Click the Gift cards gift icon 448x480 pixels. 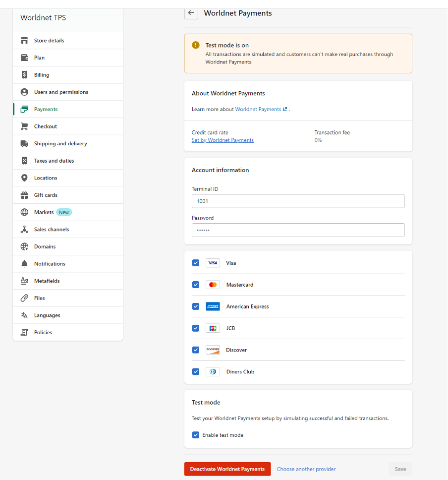click(x=24, y=195)
